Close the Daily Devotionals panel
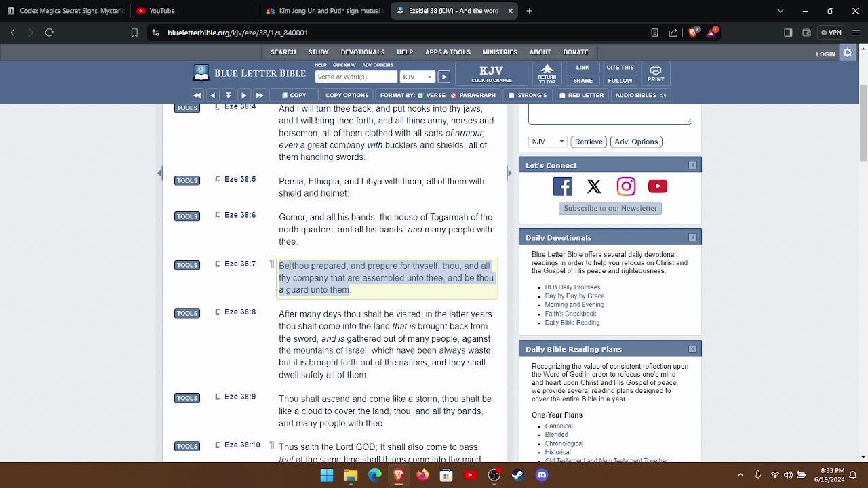 pyautogui.click(x=692, y=237)
